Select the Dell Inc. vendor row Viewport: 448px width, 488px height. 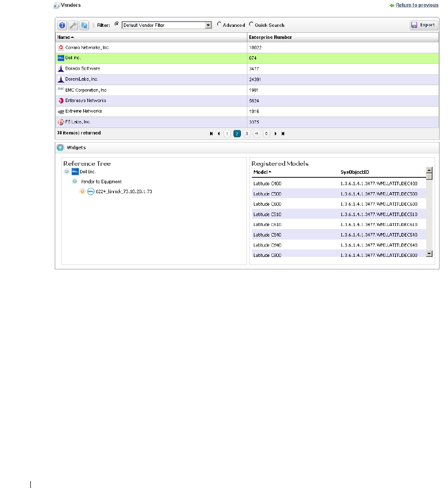point(247,58)
